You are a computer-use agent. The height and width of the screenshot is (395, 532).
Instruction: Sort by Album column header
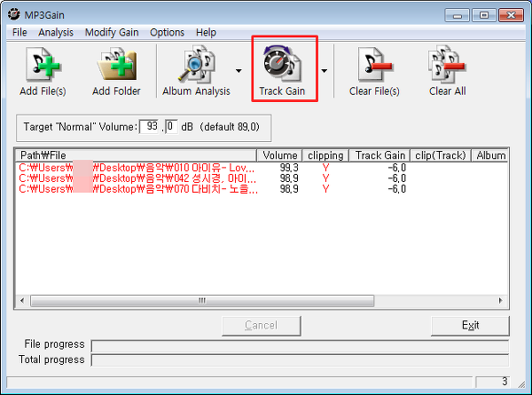(x=489, y=155)
